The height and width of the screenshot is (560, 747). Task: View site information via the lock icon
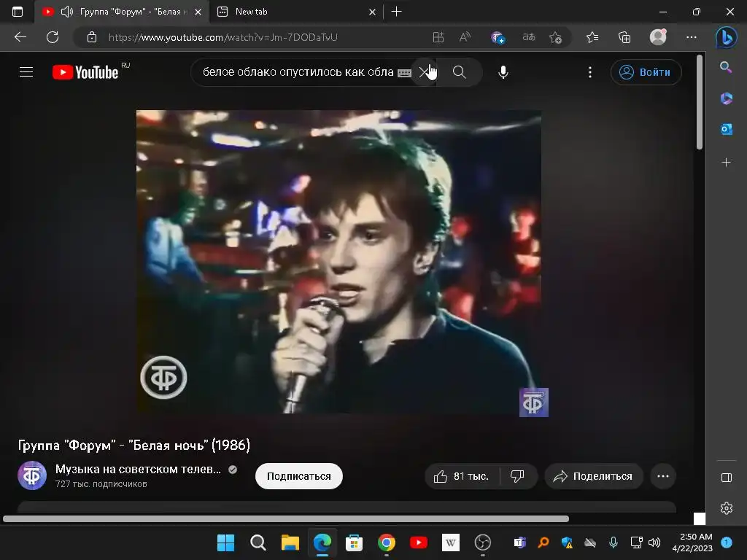(x=92, y=37)
